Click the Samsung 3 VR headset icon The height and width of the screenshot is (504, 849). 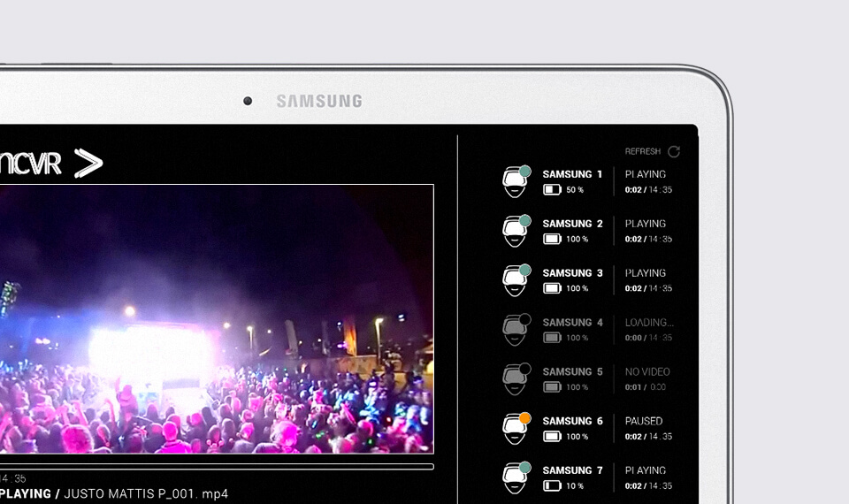pos(516,281)
